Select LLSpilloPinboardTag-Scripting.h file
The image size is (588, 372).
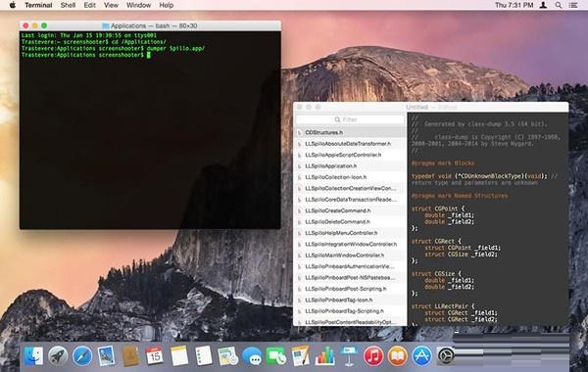point(350,311)
